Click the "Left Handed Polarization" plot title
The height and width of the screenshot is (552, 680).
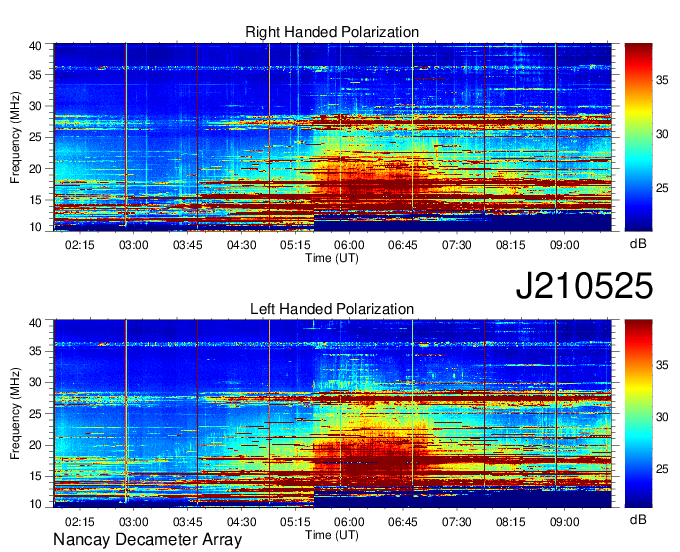332,309
